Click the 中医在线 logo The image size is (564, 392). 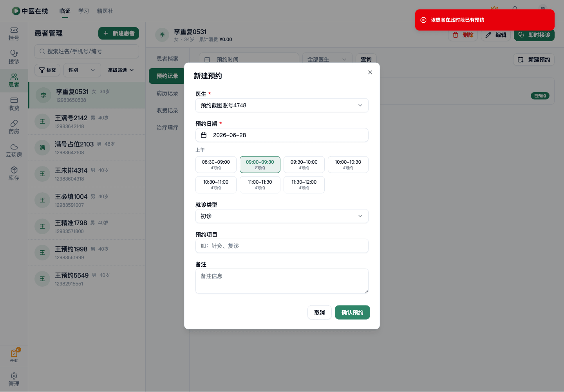[30, 11]
